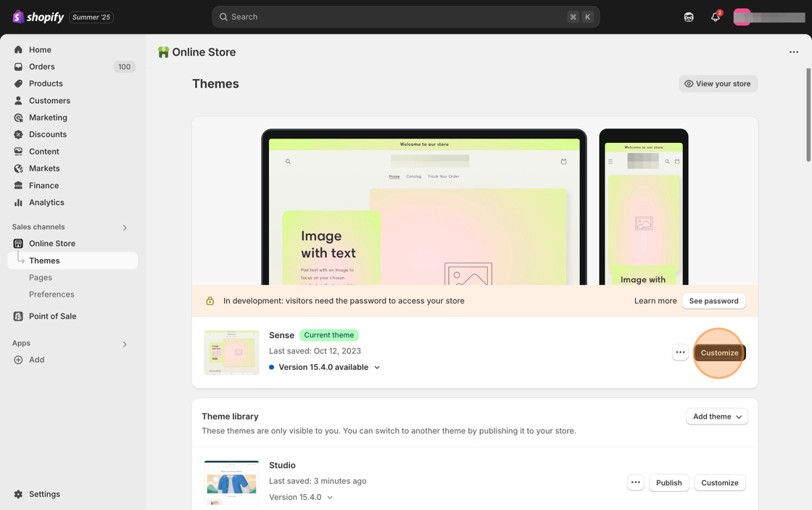Screen dimensions: 812x510
Task: Open the notifications bell icon
Action: point(715,17)
